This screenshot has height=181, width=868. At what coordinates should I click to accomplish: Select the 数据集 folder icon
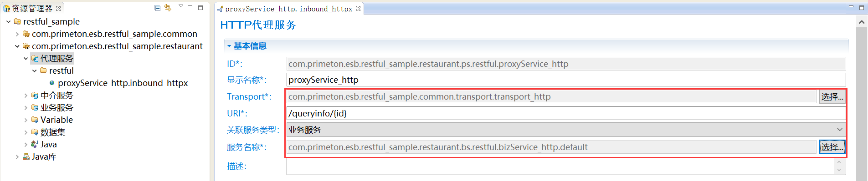pyautogui.click(x=35, y=132)
